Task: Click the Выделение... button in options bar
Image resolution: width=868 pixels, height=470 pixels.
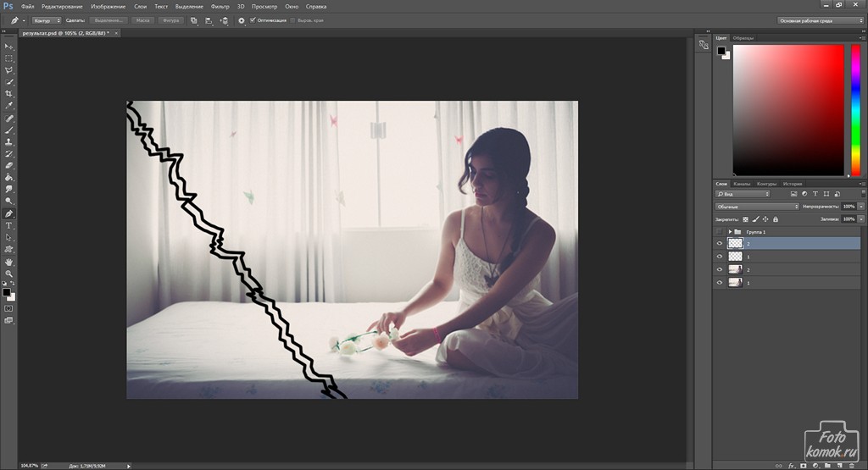Action: [108, 19]
